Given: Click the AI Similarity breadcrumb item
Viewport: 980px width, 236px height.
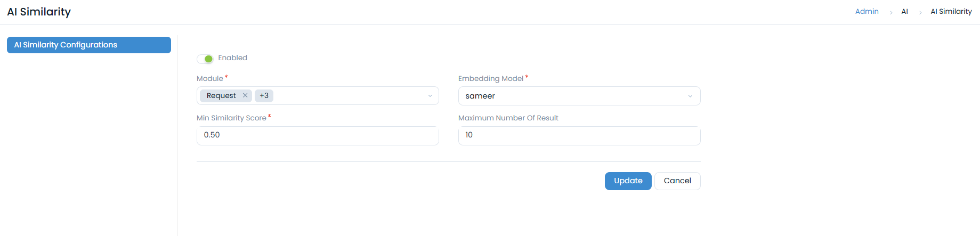Looking at the screenshot, I should [x=951, y=12].
